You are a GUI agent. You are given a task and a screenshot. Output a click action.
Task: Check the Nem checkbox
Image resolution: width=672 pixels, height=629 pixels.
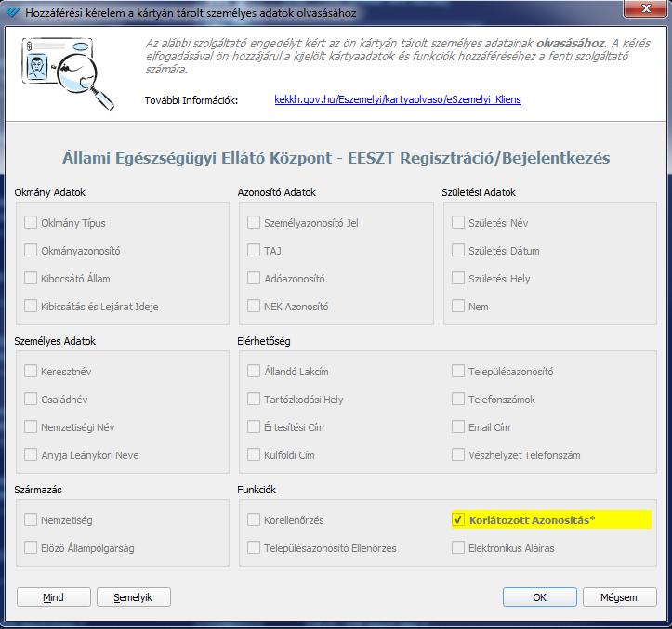click(458, 306)
